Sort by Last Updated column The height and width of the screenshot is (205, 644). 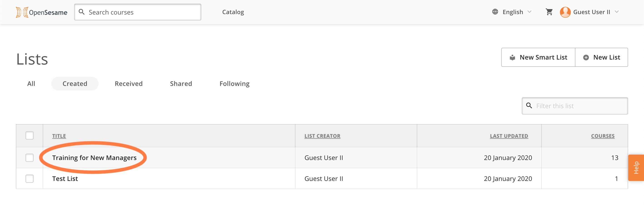509,136
